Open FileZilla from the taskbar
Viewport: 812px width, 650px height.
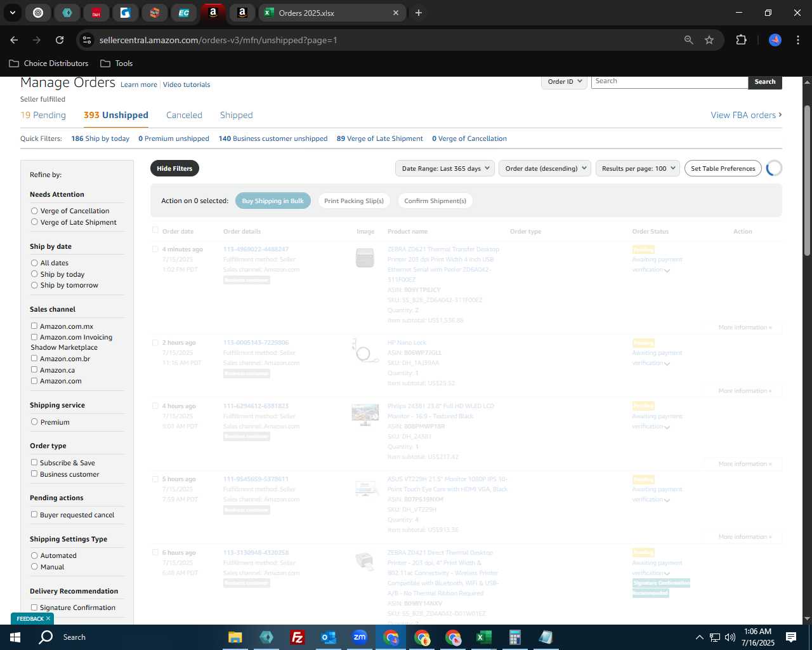297,637
